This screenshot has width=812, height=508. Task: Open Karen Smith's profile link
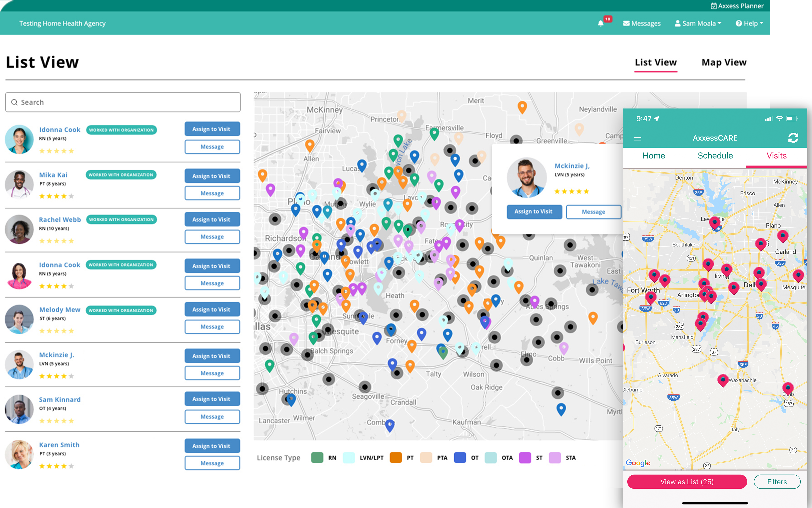[59, 444]
